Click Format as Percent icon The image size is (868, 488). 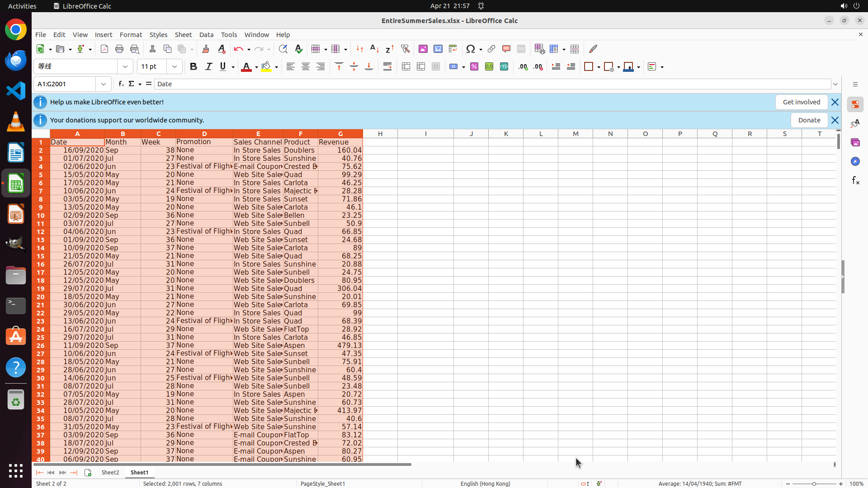coord(474,67)
